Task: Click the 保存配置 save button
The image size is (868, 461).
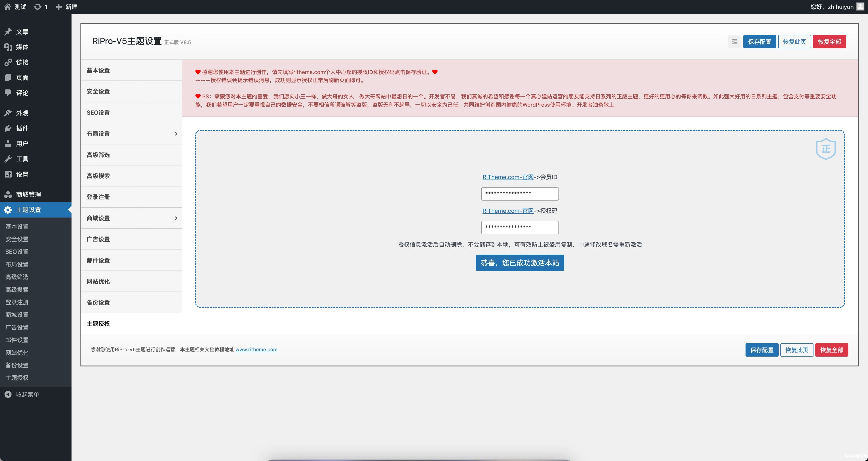Action: (x=759, y=41)
